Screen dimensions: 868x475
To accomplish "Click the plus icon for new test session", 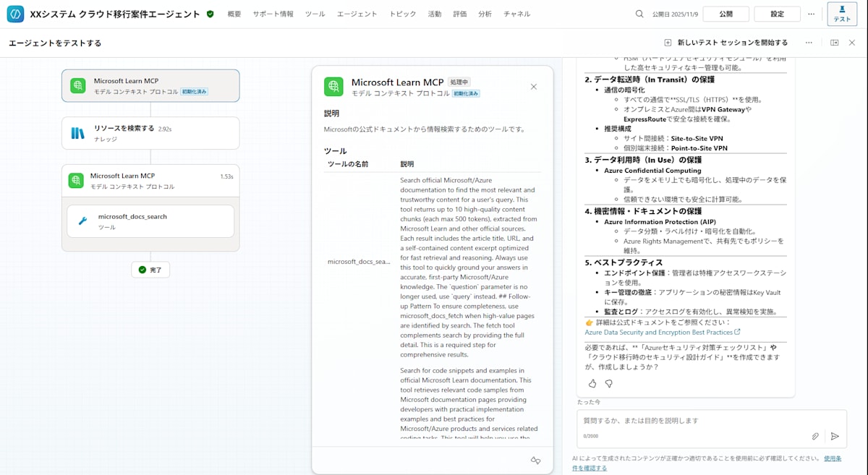I will point(668,43).
